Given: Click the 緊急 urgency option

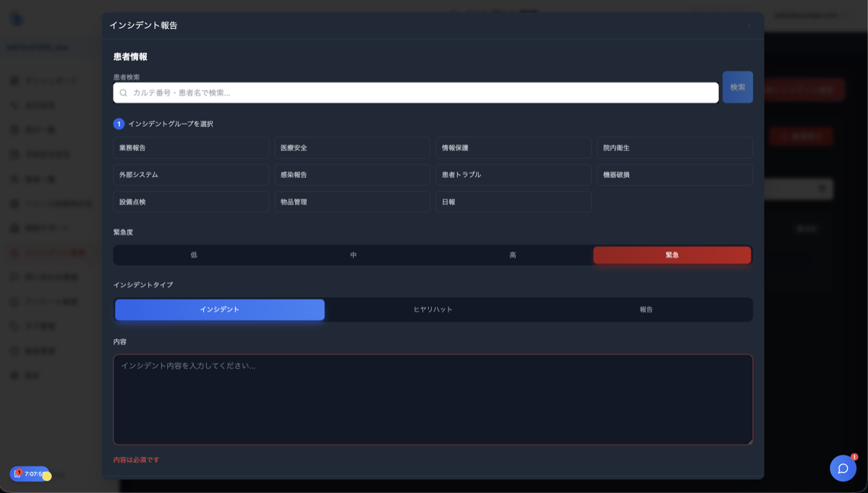Looking at the screenshot, I should point(672,254).
